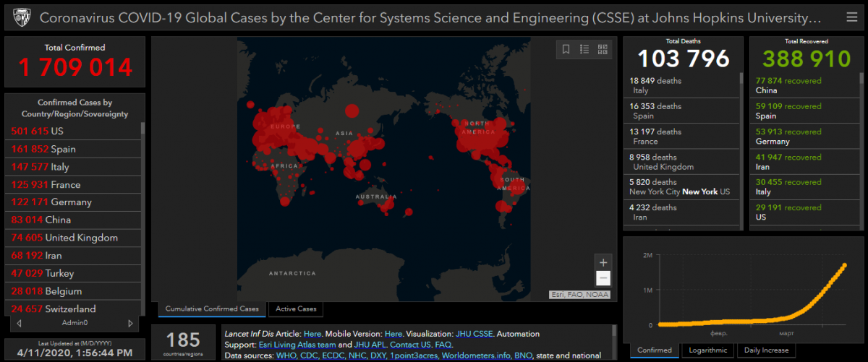This screenshot has width=868, height=362.
Task: Open the JHU CSSE visualization link
Action: click(x=474, y=334)
